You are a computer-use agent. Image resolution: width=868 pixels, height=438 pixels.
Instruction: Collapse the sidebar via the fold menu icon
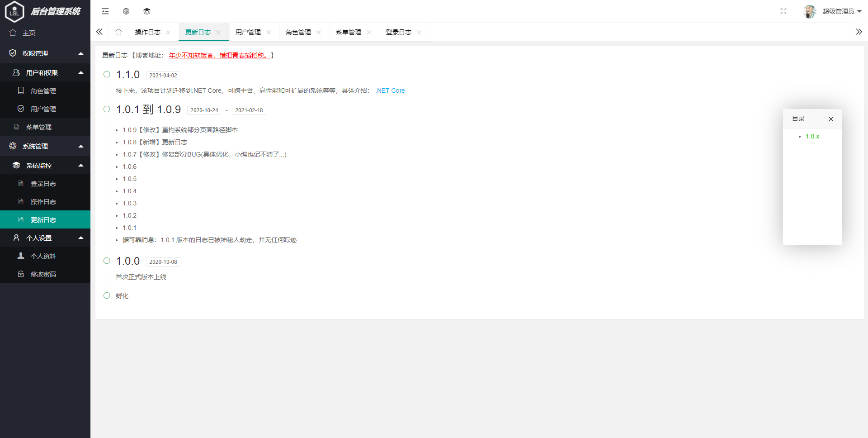(105, 11)
